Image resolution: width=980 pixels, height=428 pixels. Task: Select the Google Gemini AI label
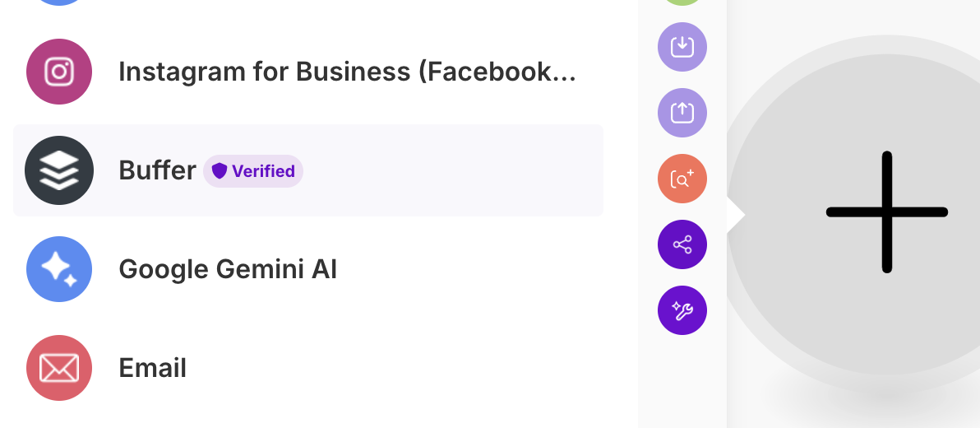pyautogui.click(x=228, y=270)
